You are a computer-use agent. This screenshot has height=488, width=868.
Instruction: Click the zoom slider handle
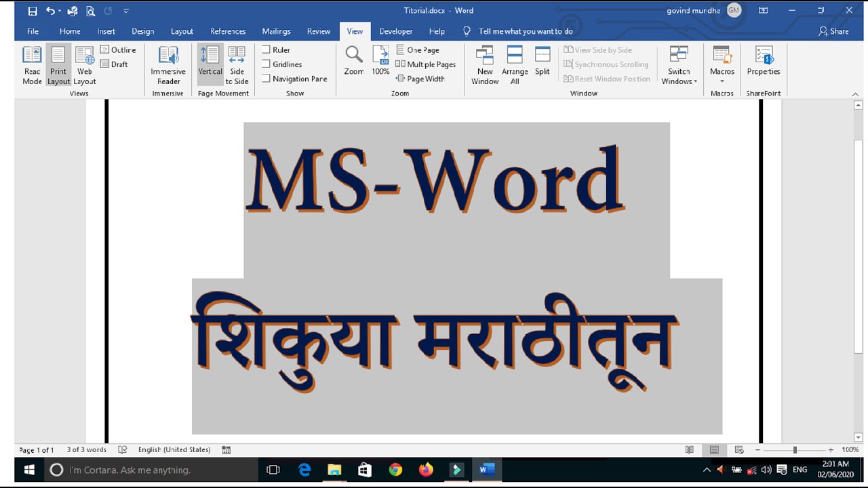pos(794,450)
